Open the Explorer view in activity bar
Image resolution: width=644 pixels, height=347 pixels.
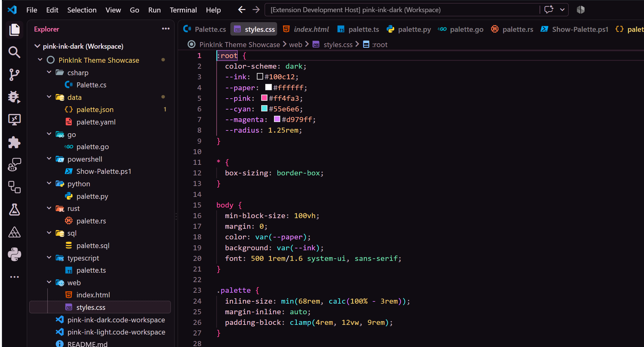pos(14,30)
